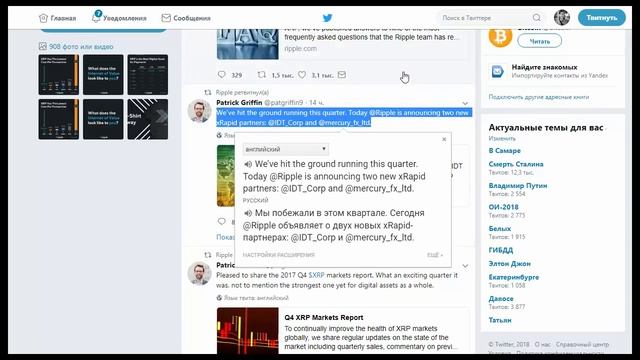Click the Bitcoin orange logo avatar
640x360 pixels.
[x=500, y=38]
